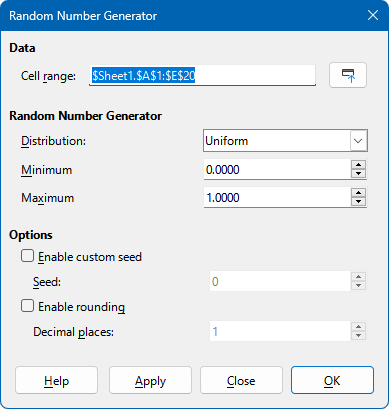The image size is (389, 409).
Task: Decrease the Maximum value with down arrow
Action: tap(359, 202)
